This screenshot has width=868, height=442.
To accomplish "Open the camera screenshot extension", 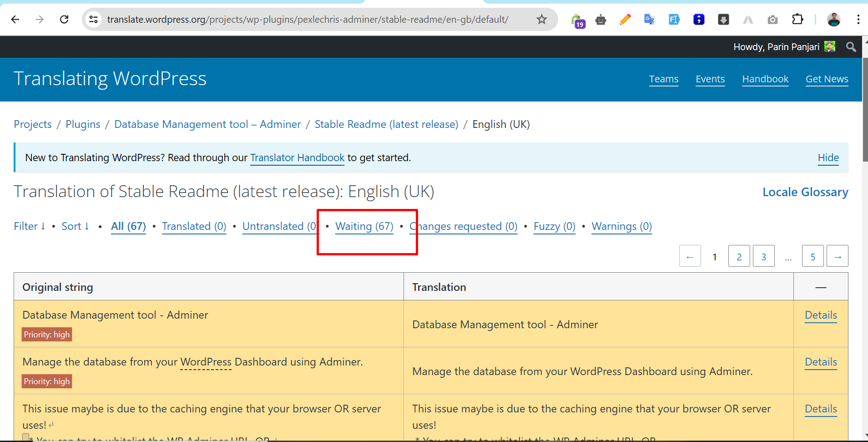I will 772,20.
